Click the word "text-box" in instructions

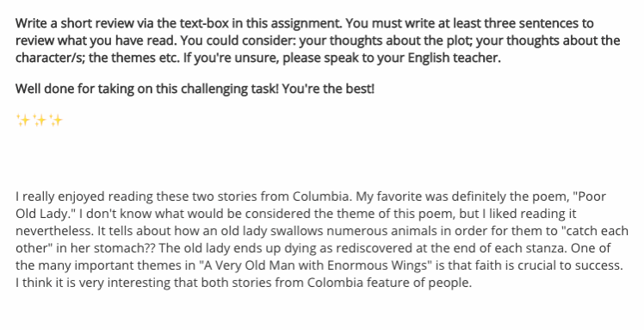tap(204, 23)
